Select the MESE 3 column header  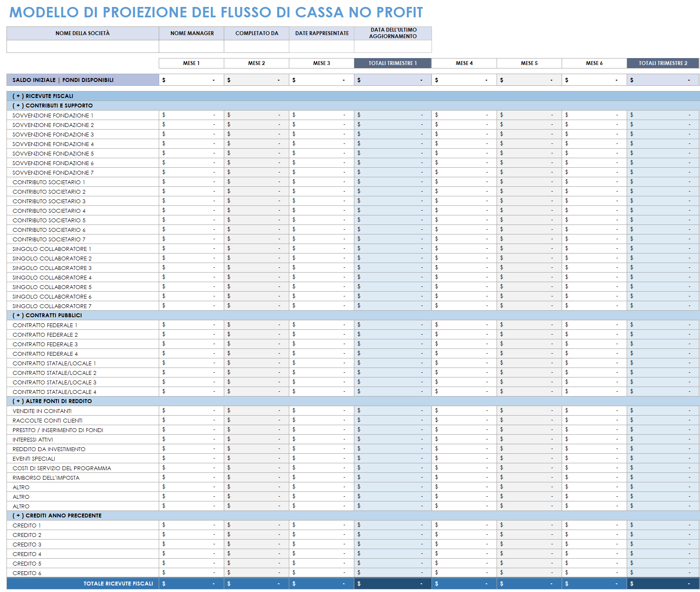tap(321, 63)
